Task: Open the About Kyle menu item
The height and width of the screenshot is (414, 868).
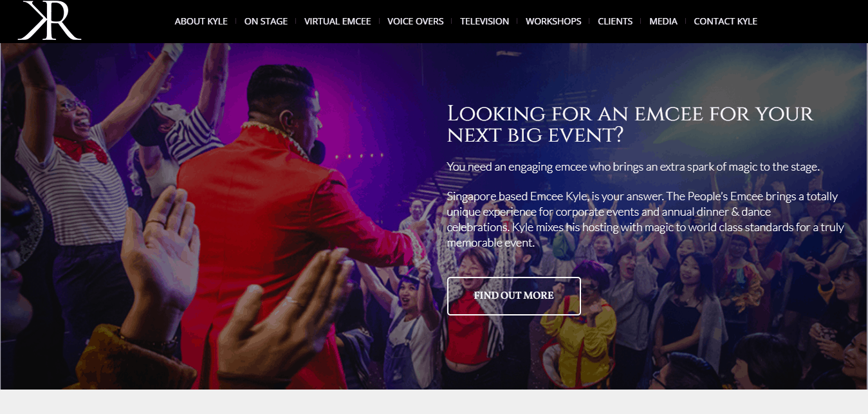Action: pos(201,21)
